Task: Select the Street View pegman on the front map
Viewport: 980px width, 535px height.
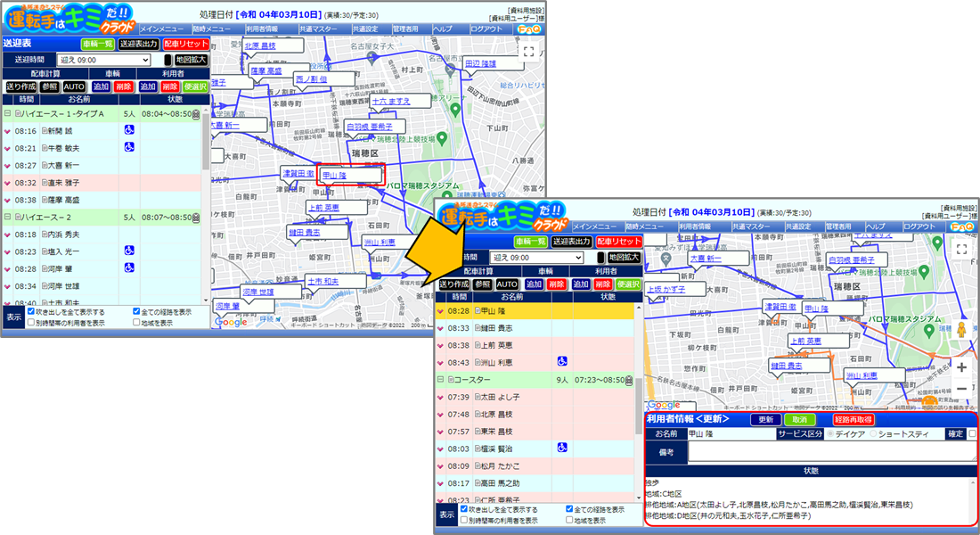Action: click(x=962, y=329)
